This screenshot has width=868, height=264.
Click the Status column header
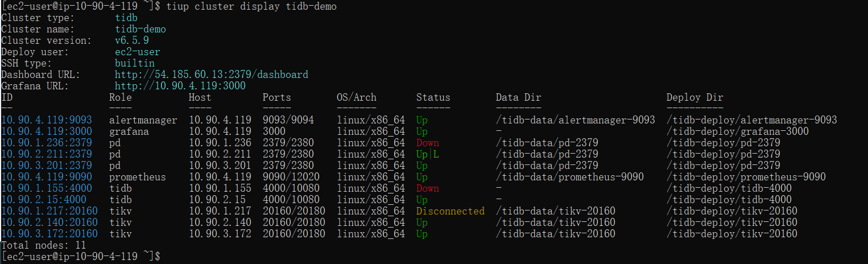433,97
